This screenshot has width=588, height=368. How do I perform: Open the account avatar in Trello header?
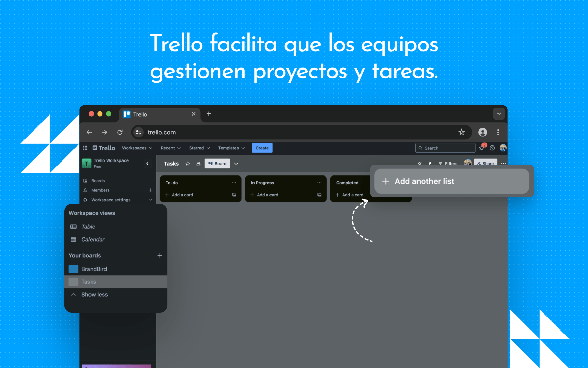tap(503, 148)
